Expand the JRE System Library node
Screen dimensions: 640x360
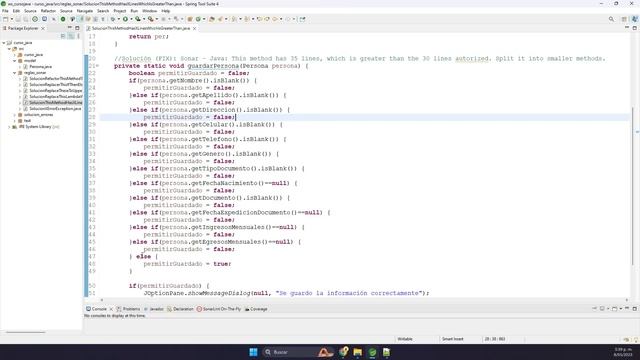(x=9, y=127)
